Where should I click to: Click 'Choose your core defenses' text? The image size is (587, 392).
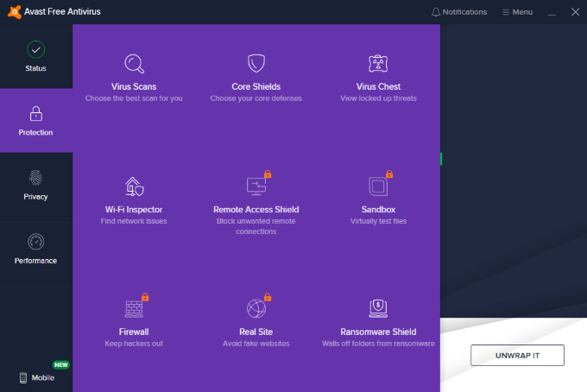coord(256,98)
